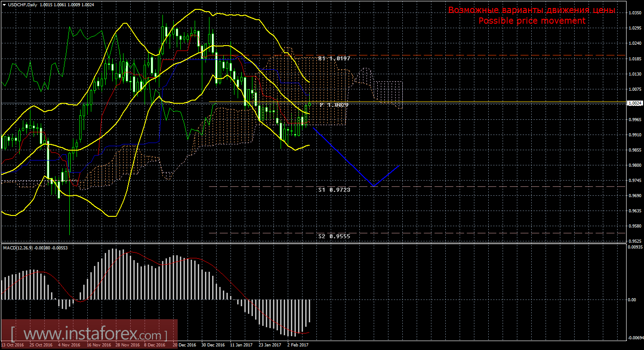This screenshot has width=644, height=350.
Task: Click the 11 Jan 2017 date marker
Action: coord(241,345)
